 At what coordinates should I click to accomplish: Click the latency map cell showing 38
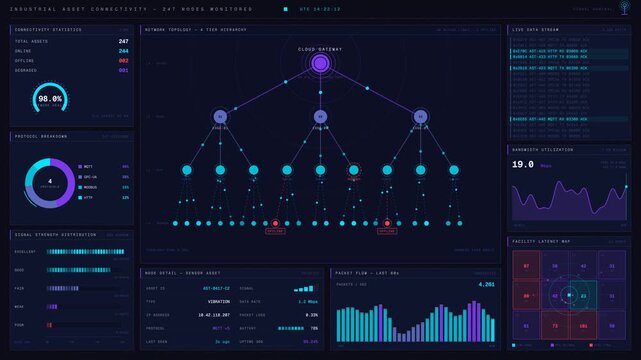555,266
